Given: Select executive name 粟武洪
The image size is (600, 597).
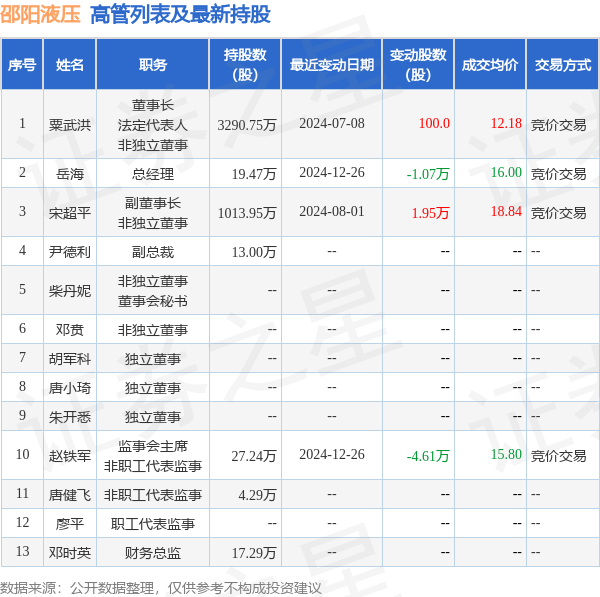Looking at the screenshot, I should pos(70,125).
